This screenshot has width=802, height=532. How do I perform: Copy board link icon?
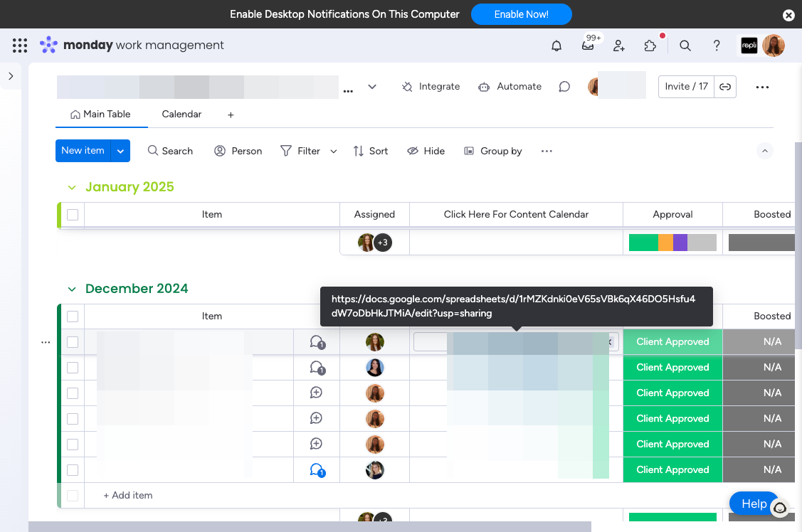725,86
